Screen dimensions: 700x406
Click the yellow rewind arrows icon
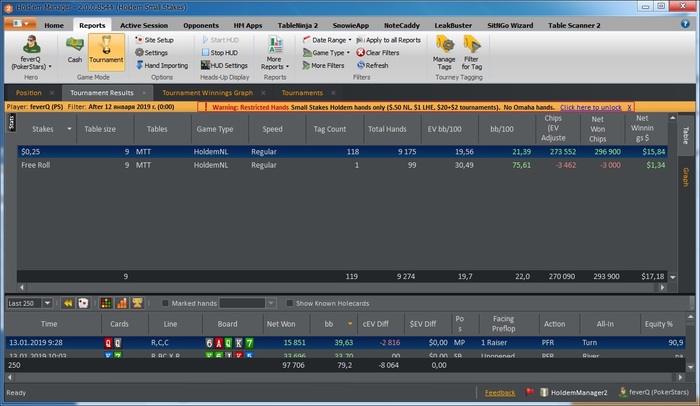click(68, 303)
